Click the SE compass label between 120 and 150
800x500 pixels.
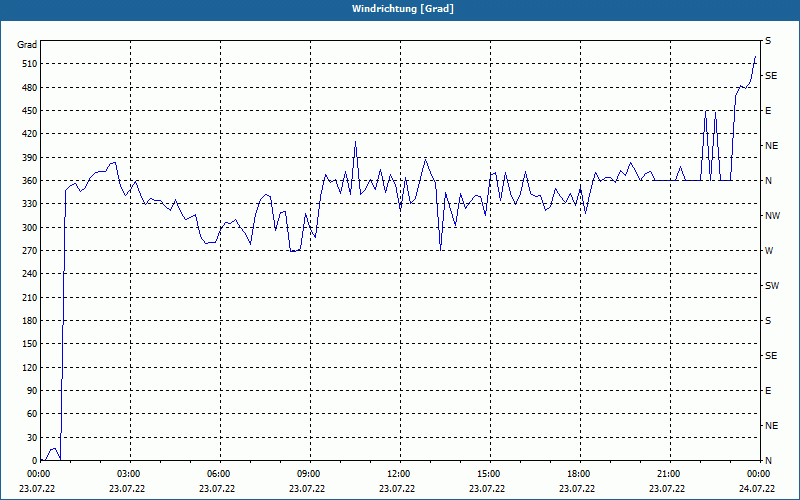point(771,356)
